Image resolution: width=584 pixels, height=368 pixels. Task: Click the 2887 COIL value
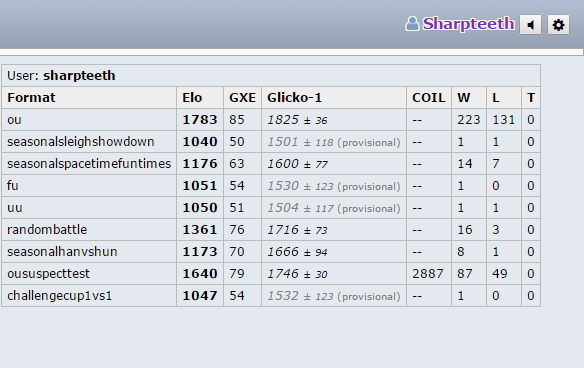428,273
